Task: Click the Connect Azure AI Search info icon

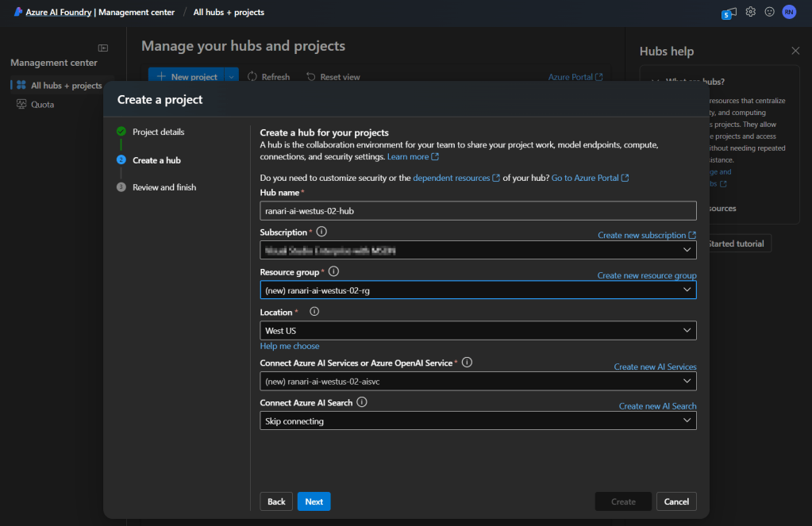Action: pos(362,402)
